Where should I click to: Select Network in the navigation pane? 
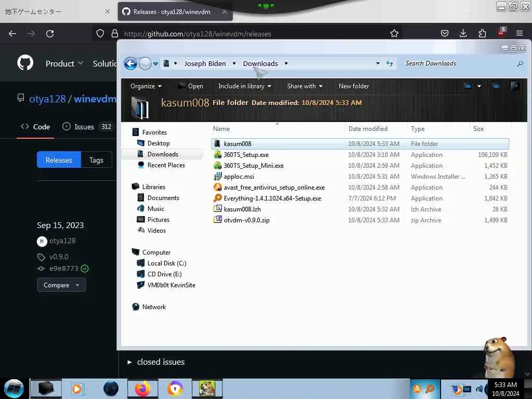pos(154,307)
